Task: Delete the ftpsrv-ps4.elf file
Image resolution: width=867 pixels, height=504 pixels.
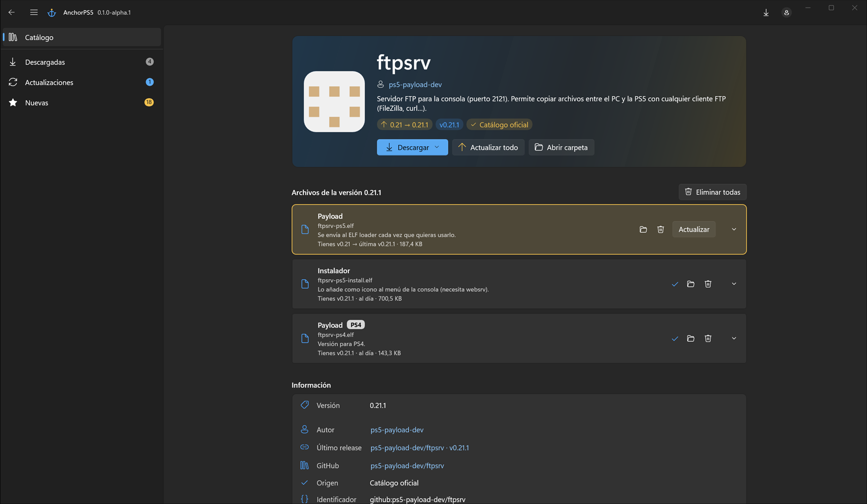Action: tap(708, 338)
